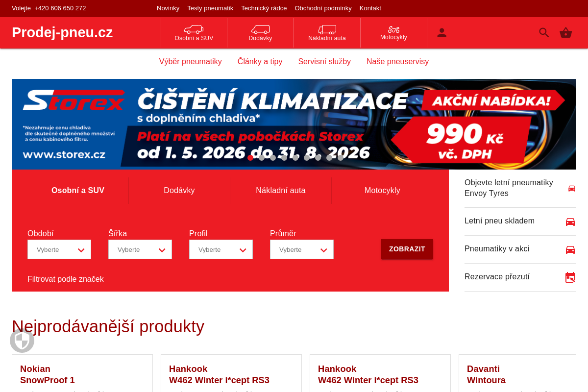
Task: Click the Storex čištění klimatizace banner
Action: (x=294, y=124)
